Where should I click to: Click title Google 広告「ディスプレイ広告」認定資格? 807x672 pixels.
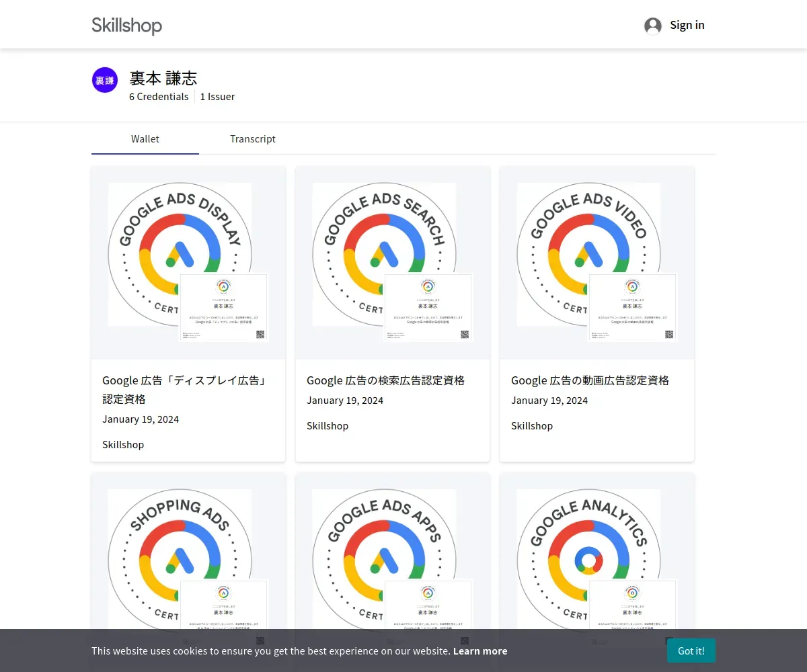(x=186, y=390)
